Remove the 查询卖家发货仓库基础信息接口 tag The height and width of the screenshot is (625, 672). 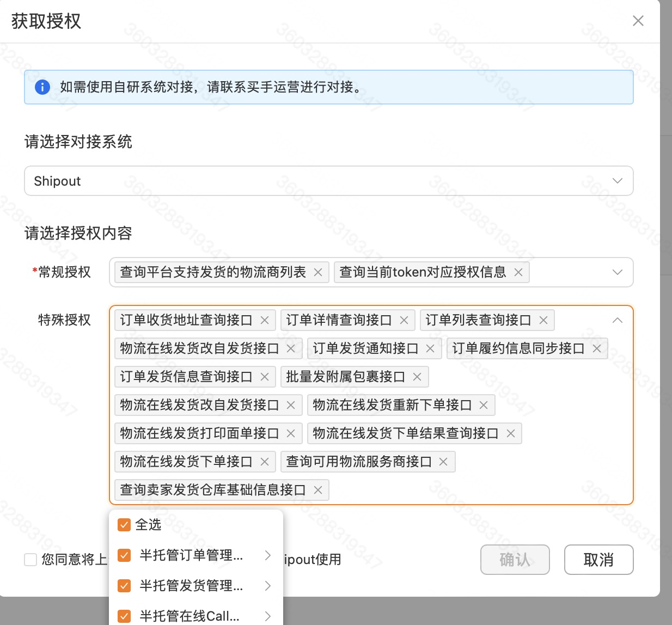(318, 490)
